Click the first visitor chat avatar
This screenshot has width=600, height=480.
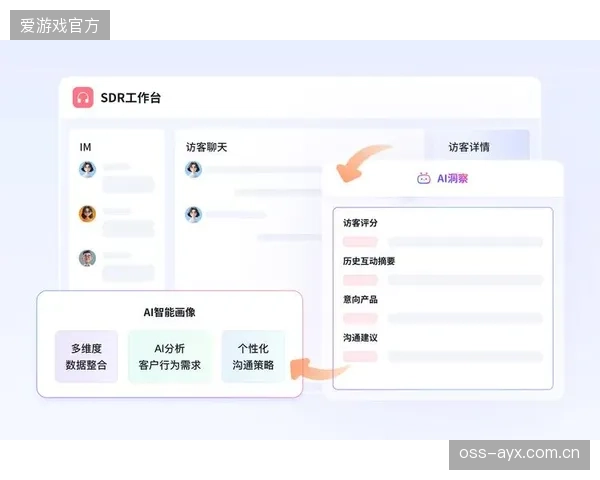tap(193, 169)
